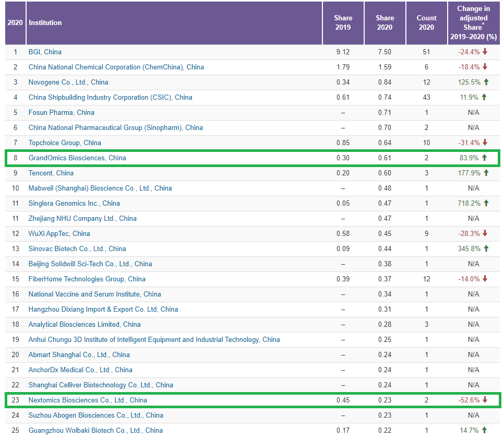This screenshot has height=438, width=504.
Task: Click the red down arrow beside -31.4%
Action: coord(485,142)
